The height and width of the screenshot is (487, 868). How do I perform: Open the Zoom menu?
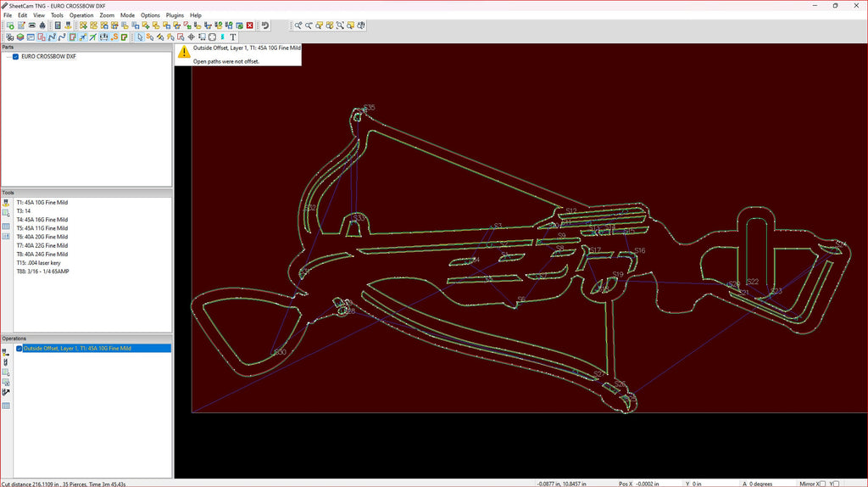[107, 15]
